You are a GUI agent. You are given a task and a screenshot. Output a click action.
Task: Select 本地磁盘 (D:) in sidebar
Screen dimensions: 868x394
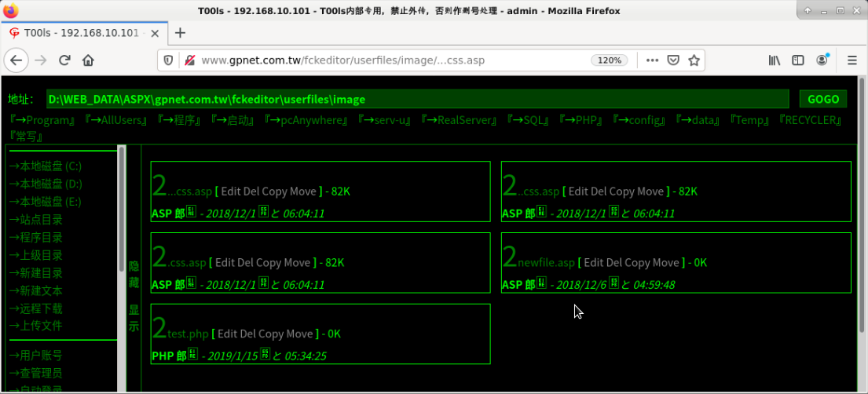(46, 184)
